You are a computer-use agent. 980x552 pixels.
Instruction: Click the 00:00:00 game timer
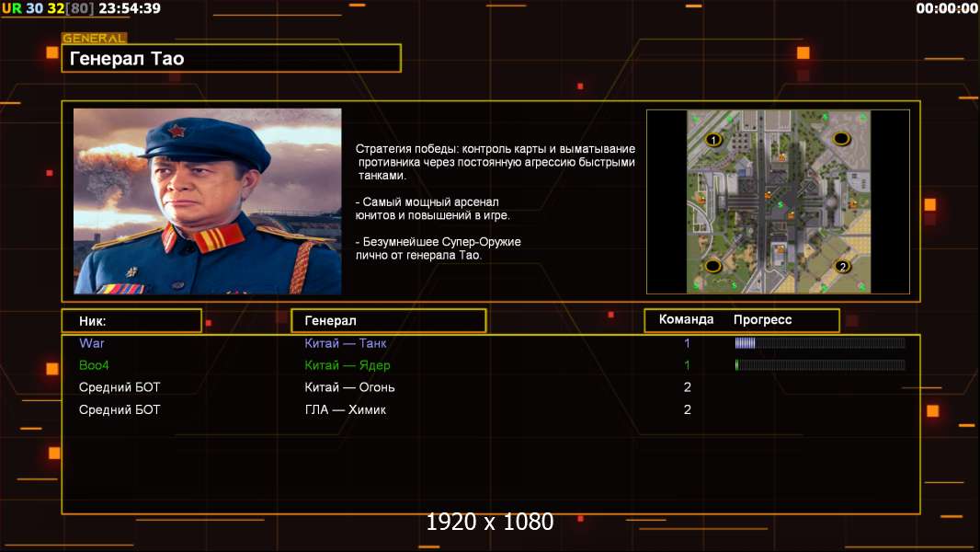click(947, 8)
